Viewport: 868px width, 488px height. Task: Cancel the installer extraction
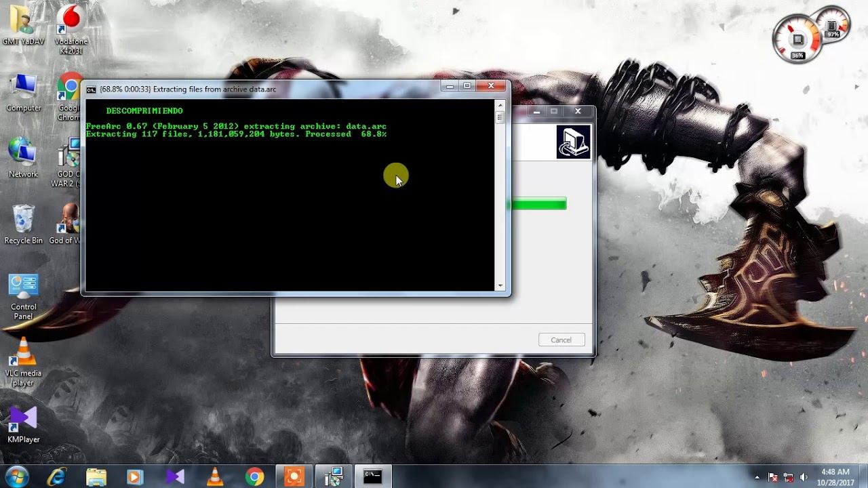pyautogui.click(x=561, y=340)
